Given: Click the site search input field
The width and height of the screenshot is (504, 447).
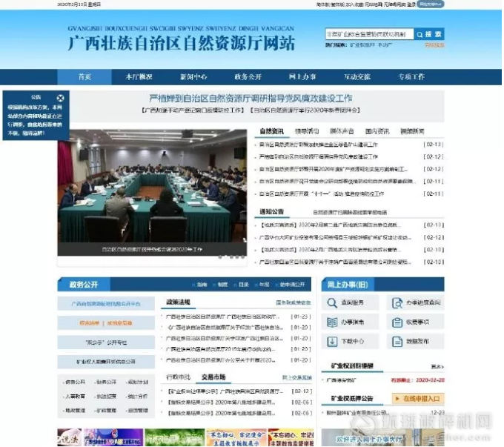Looking at the screenshot, I should point(368,34).
